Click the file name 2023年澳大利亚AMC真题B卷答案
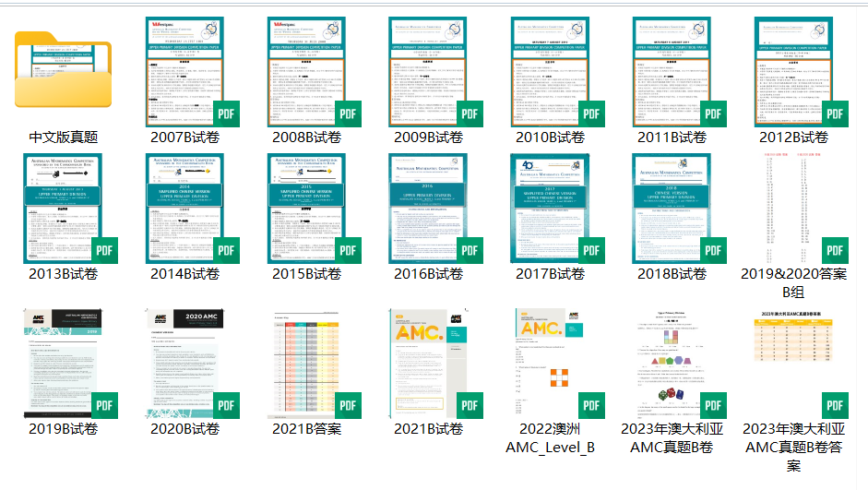 (x=794, y=448)
